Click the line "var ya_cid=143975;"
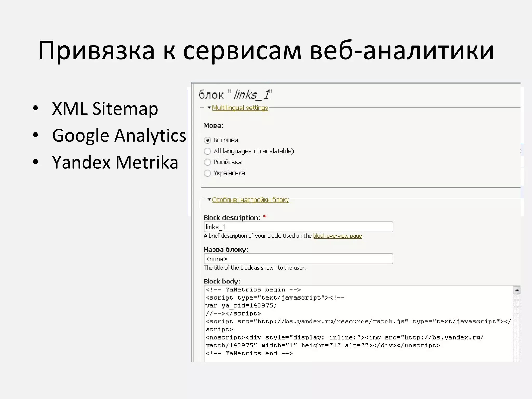This screenshot has width=532, height=399. click(241, 306)
